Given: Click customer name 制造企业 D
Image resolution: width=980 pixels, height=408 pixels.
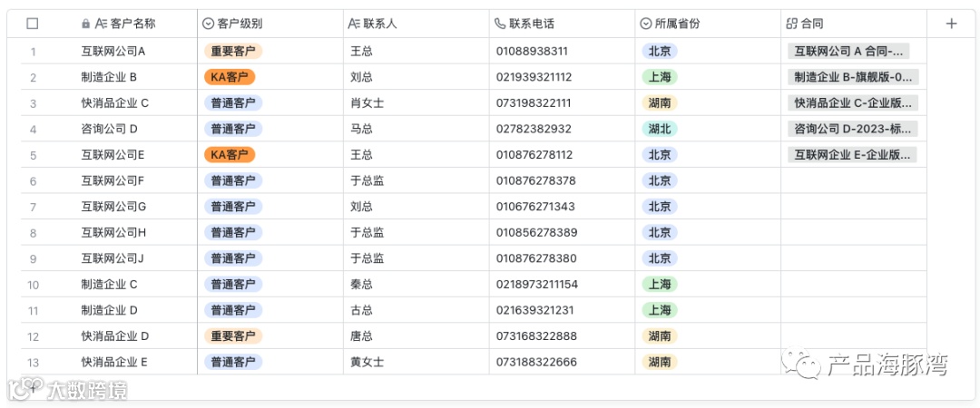Looking at the screenshot, I should (x=109, y=310).
